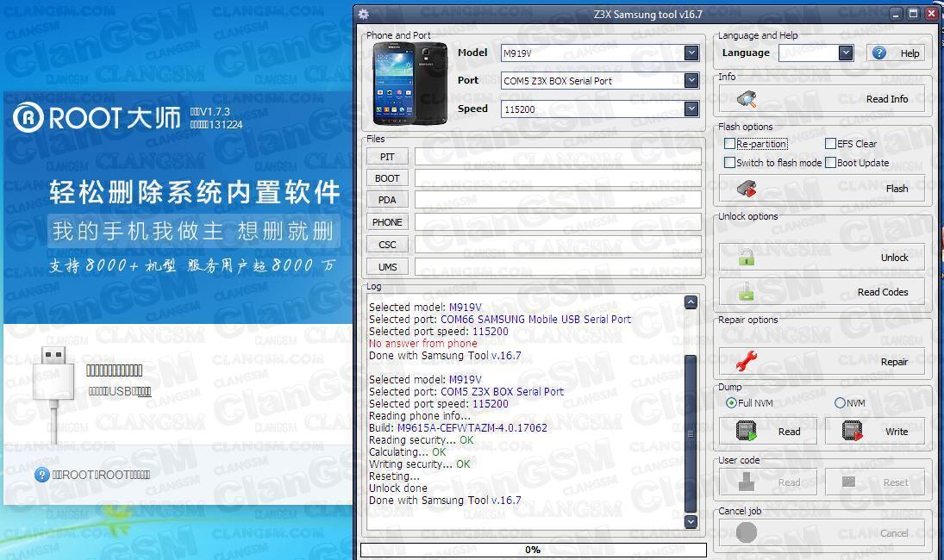Viewport: 944px width, 560px height.
Task: Enable the Re-partition checkbox
Action: (729, 144)
